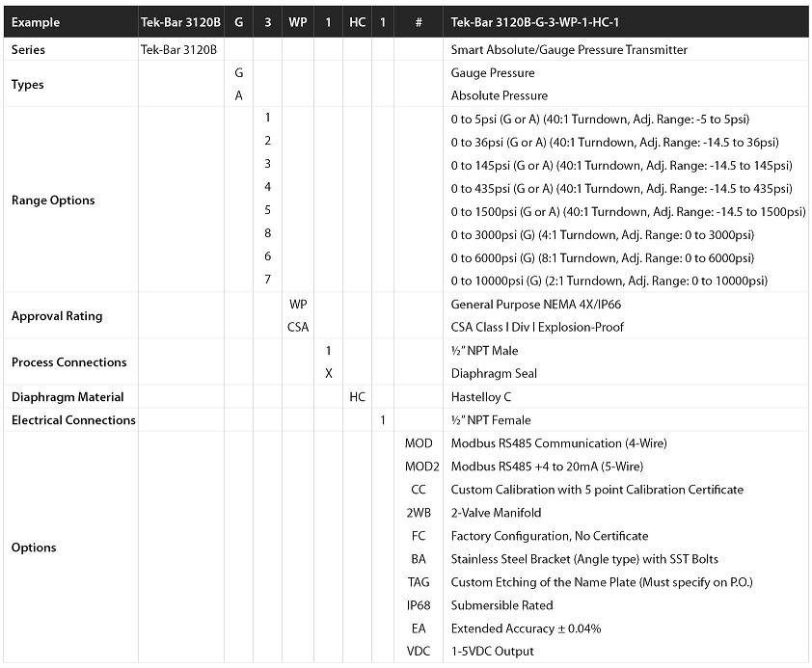Select the full model code "Tek-Bar 3120B-G-3-WP-1-HC-1"
The height and width of the screenshot is (668, 812).
tap(535, 22)
